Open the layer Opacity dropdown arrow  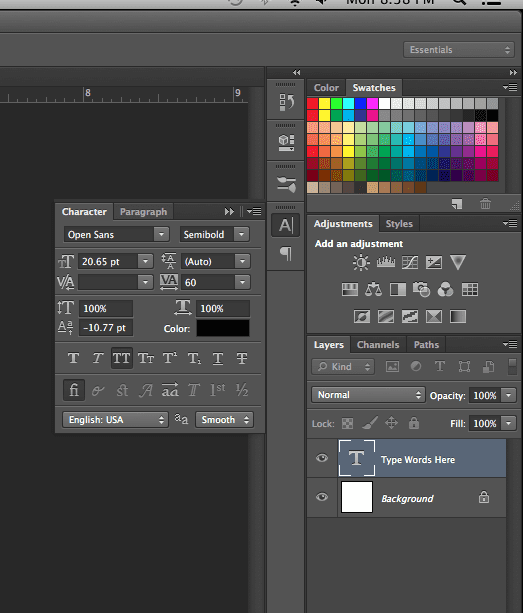[509, 395]
